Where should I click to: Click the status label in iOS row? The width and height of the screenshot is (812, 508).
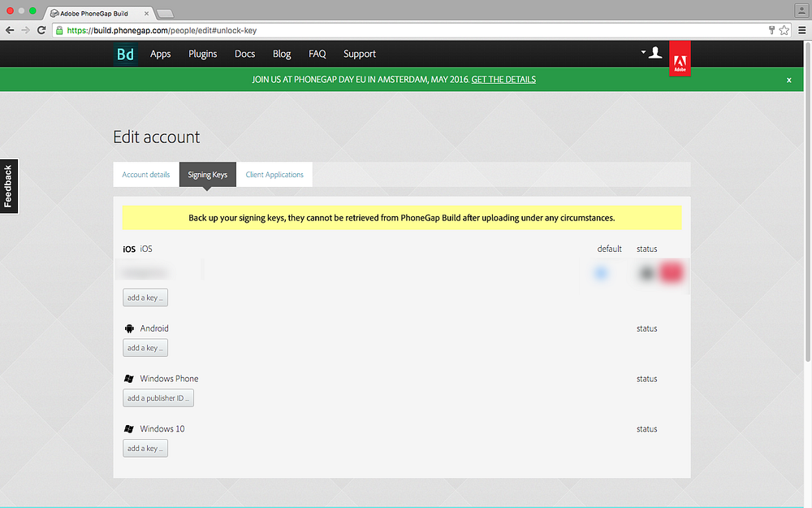647,249
